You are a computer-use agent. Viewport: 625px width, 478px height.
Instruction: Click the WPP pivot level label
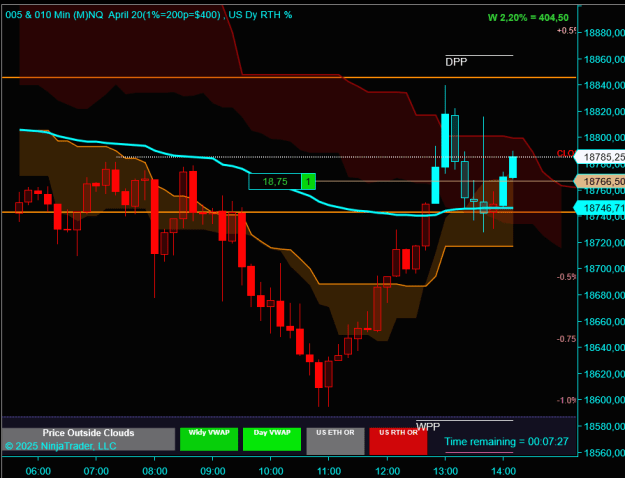pyautogui.click(x=428, y=427)
